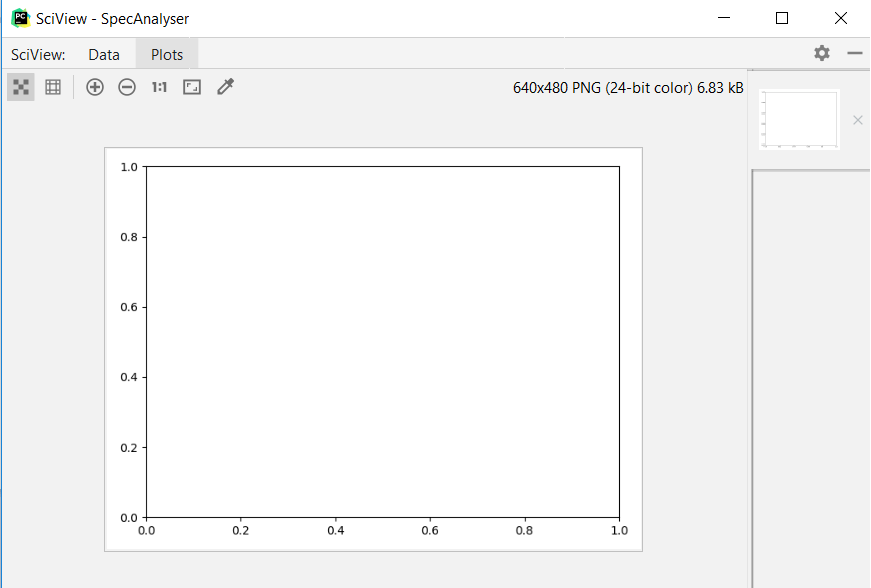Viewport: 871px width, 588px height.
Task: Close the plot thumbnail in the sidebar
Action: click(857, 119)
